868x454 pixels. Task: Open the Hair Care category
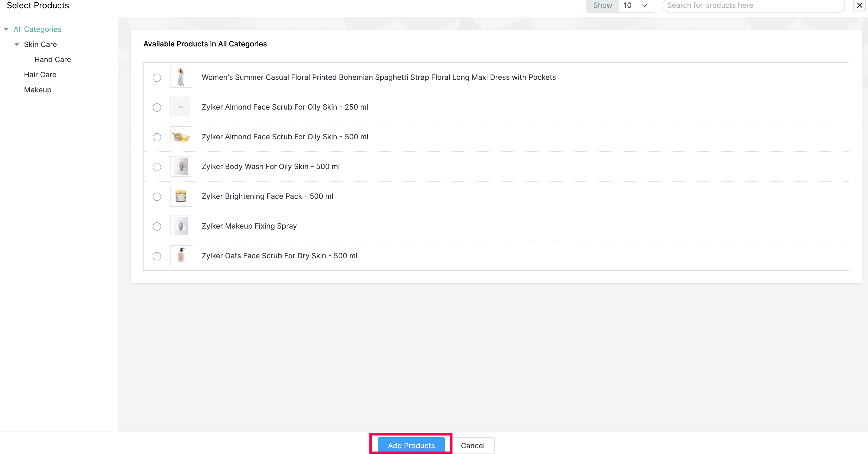click(x=40, y=75)
